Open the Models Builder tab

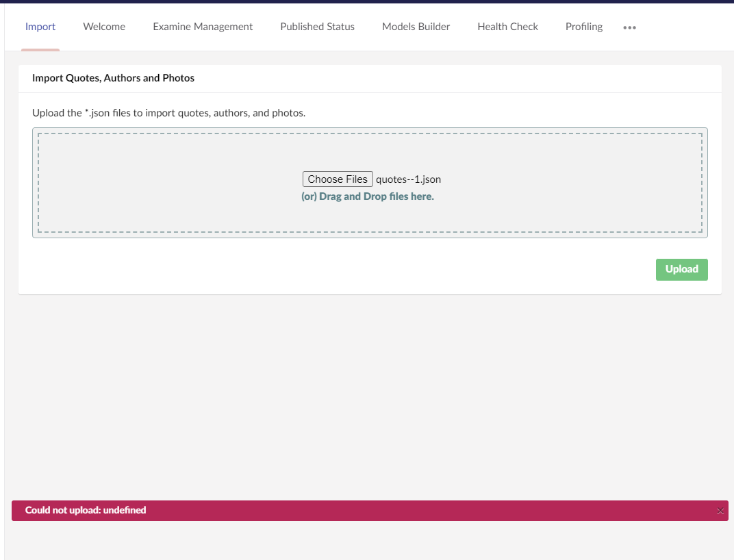[x=416, y=27]
